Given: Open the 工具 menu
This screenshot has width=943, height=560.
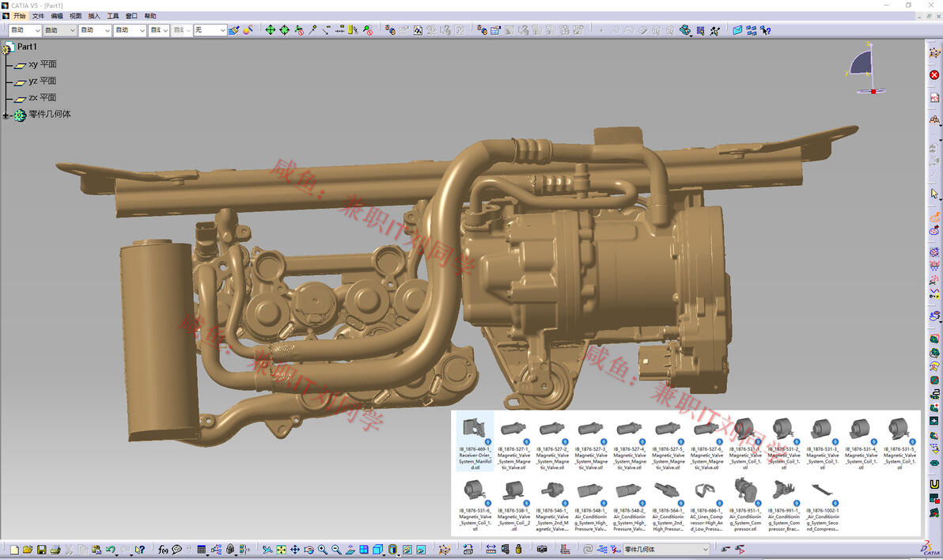Looking at the screenshot, I should tap(113, 16).
